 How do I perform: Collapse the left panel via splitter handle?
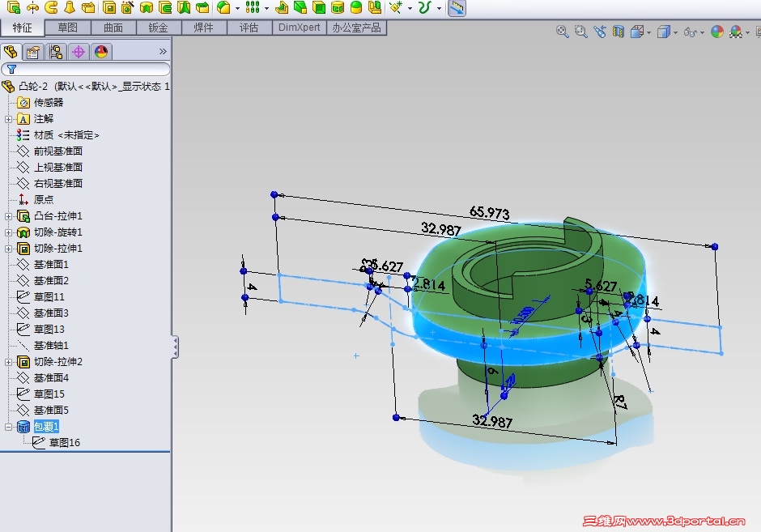pos(175,347)
